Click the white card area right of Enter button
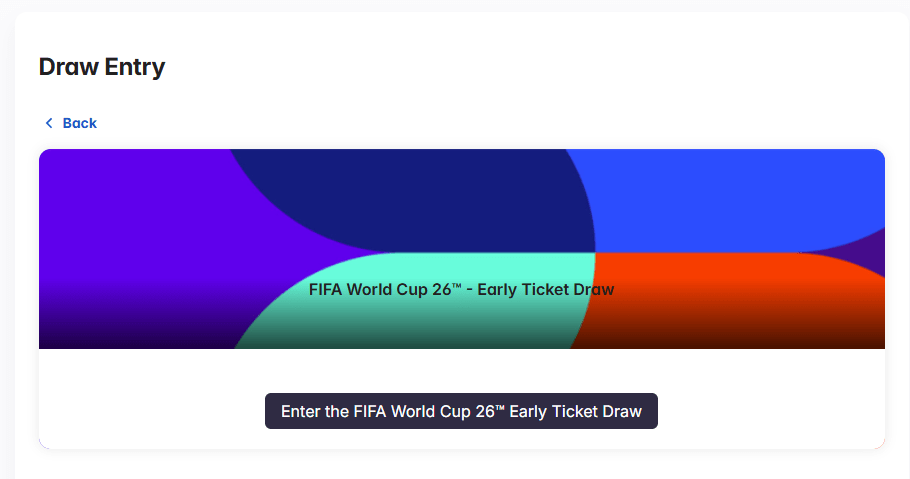This screenshot has height=479, width=910. pyautogui.click(x=770, y=411)
